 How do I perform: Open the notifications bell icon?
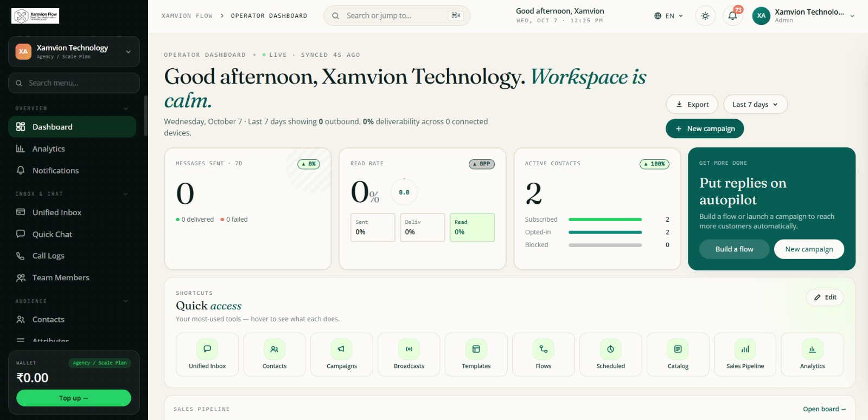coord(732,16)
